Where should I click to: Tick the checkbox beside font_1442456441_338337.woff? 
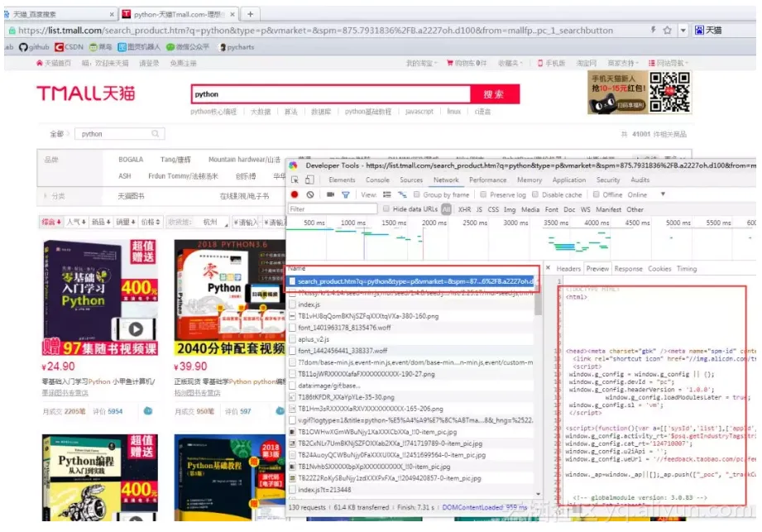coord(292,351)
